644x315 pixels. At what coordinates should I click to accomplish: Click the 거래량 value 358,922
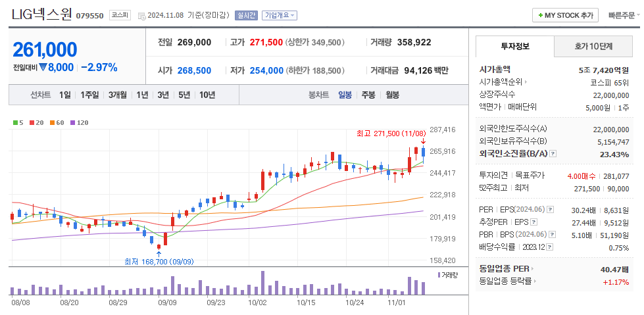tap(414, 42)
